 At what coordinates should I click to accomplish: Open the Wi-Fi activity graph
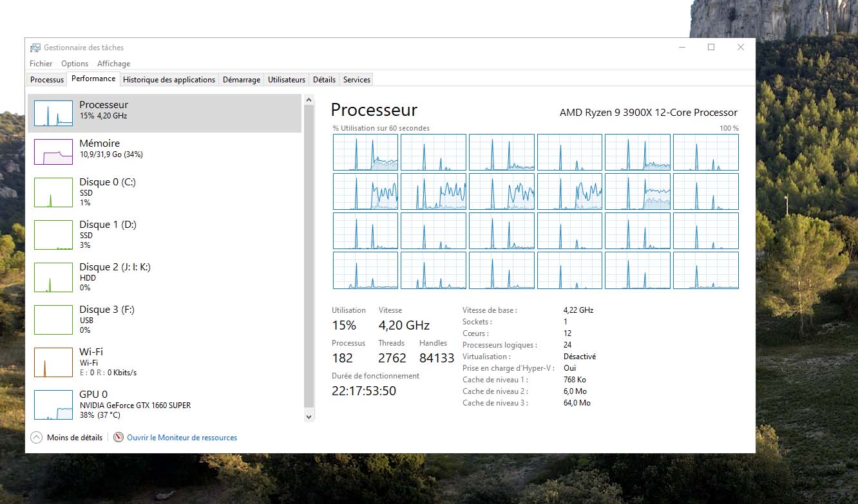pos(53,362)
